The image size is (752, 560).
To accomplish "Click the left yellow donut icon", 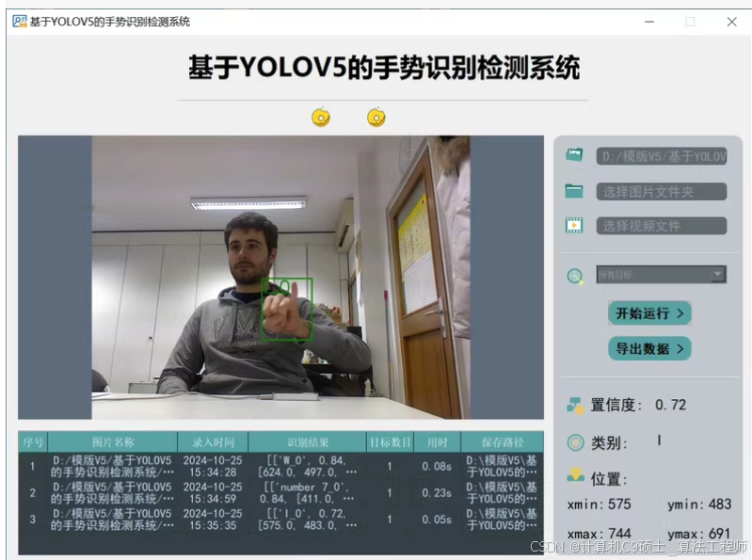I will click(321, 117).
